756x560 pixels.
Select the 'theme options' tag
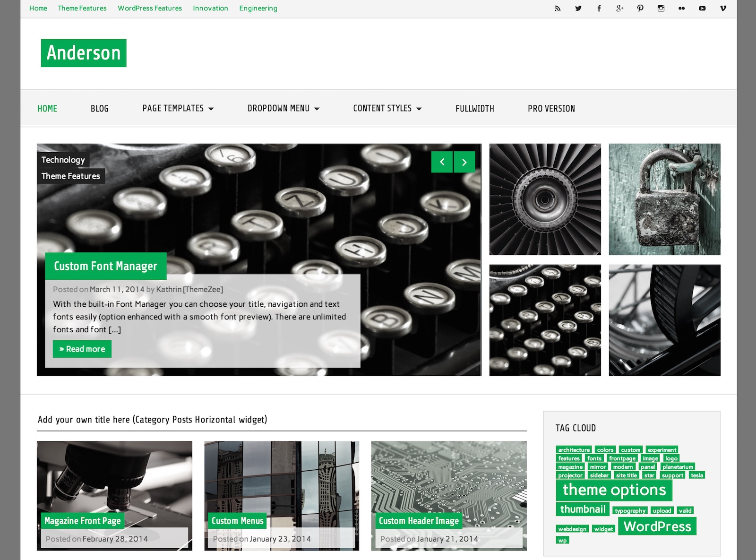[x=614, y=490]
